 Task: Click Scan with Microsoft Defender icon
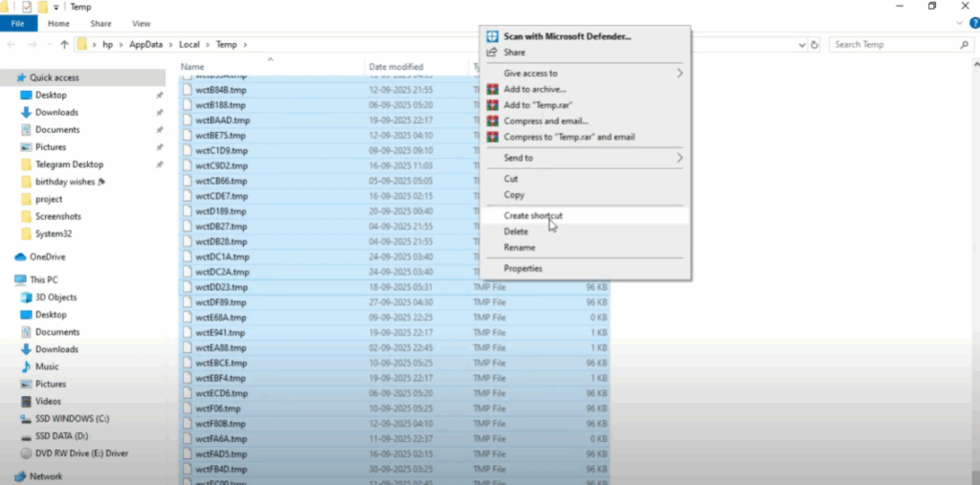pyautogui.click(x=492, y=36)
